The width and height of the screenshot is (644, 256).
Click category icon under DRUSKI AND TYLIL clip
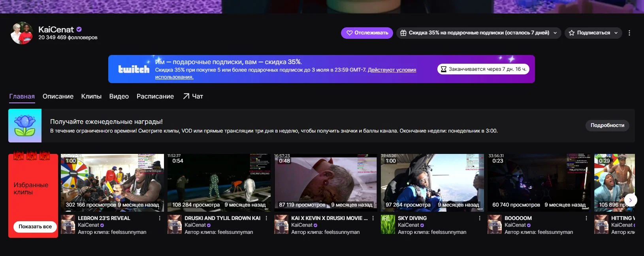(x=175, y=224)
